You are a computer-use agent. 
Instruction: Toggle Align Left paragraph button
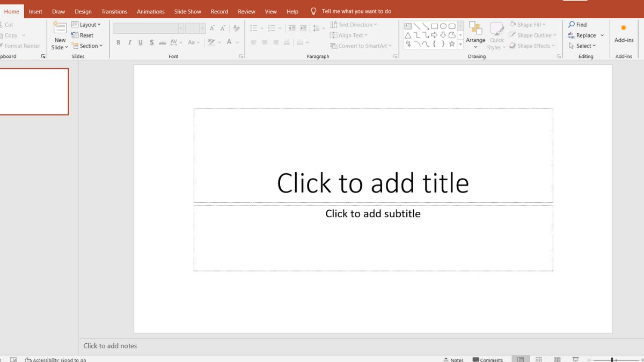253,42
